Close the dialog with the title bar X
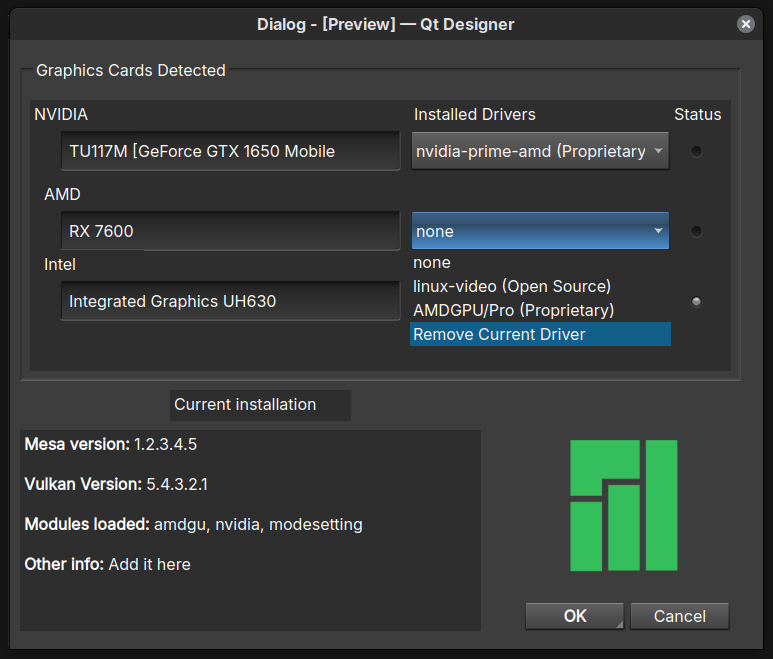Image resolution: width=773 pixels, height=659 pixels. click(x=745, y=24)
